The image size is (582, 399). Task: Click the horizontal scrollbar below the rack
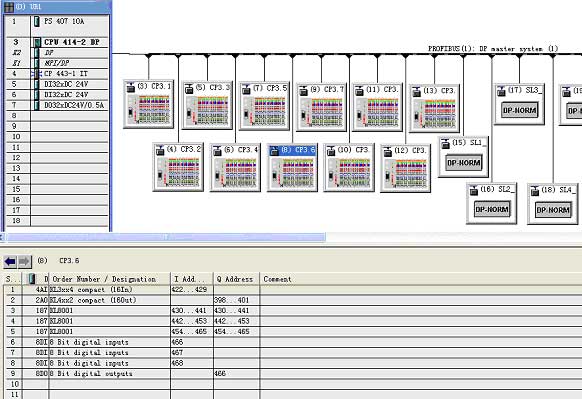pos(163,237)
